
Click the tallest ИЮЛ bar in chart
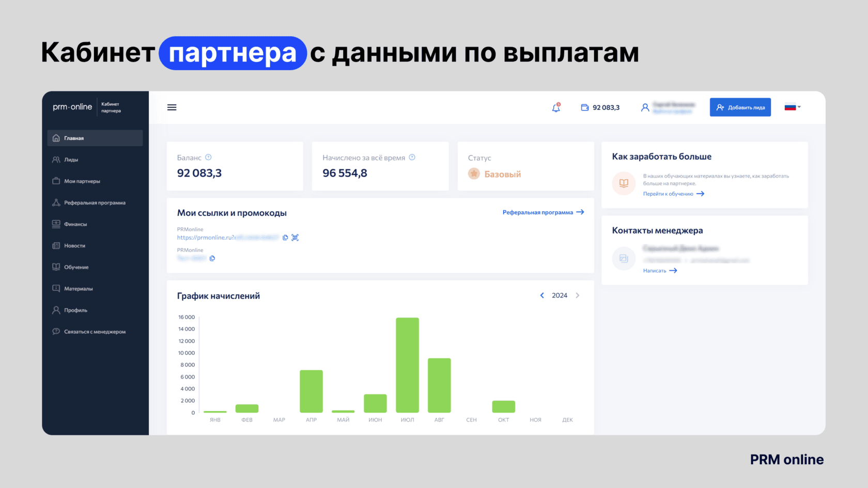coord(407,365)
